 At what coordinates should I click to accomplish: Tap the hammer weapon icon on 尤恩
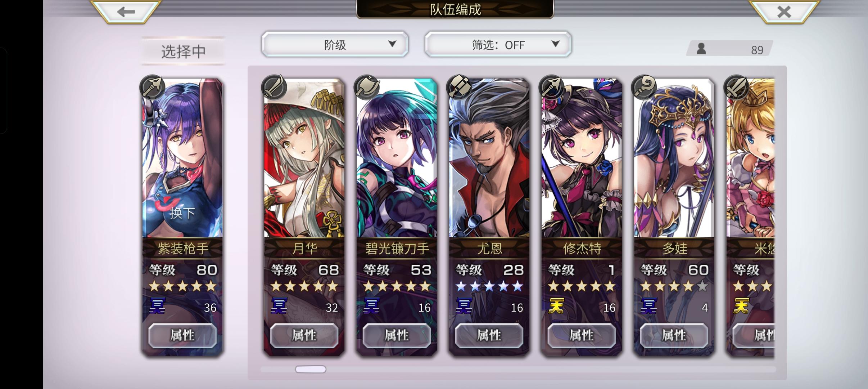tap(459, 87)
